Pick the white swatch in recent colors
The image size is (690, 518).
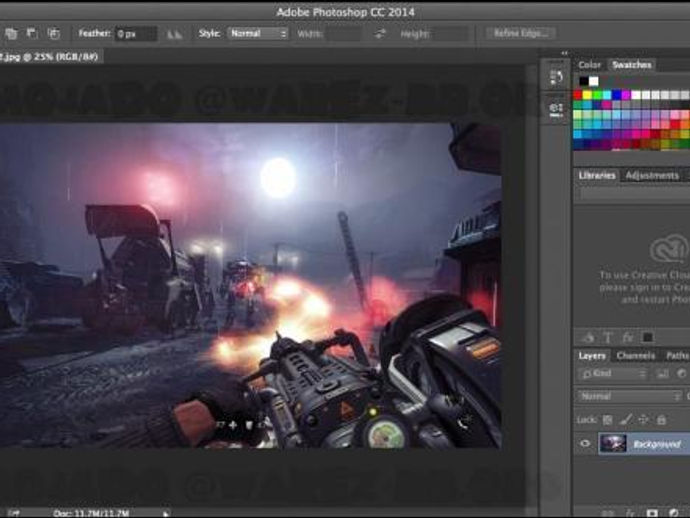point(594,81)
